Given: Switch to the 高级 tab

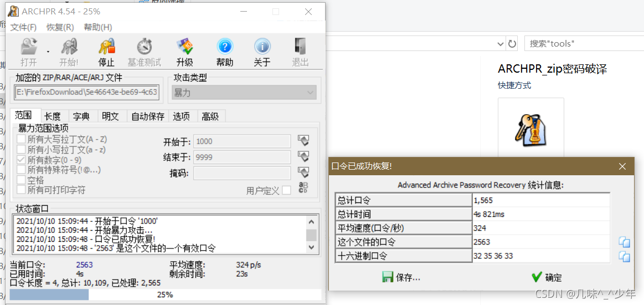Looking at the screenshot, I should 210,116.
